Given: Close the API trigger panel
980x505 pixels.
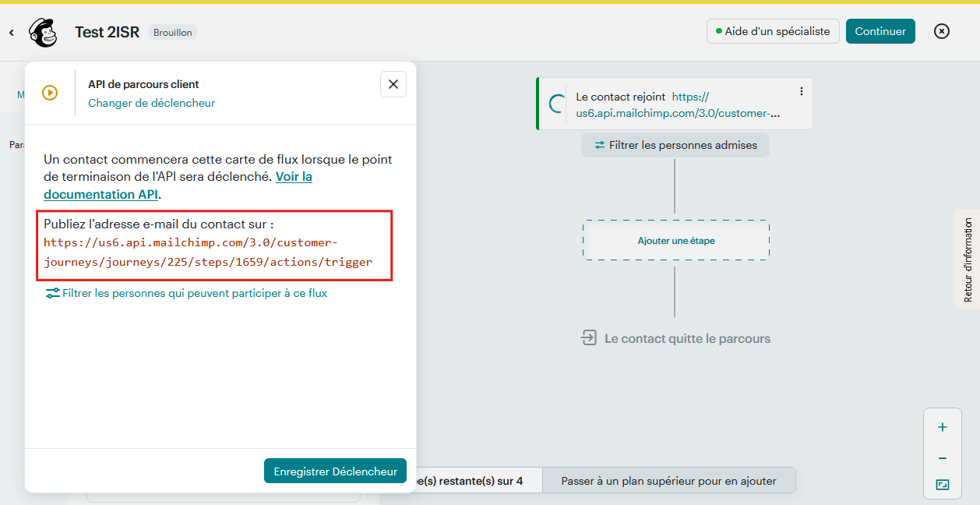Looking at the screenshot, I should [393, 84].
